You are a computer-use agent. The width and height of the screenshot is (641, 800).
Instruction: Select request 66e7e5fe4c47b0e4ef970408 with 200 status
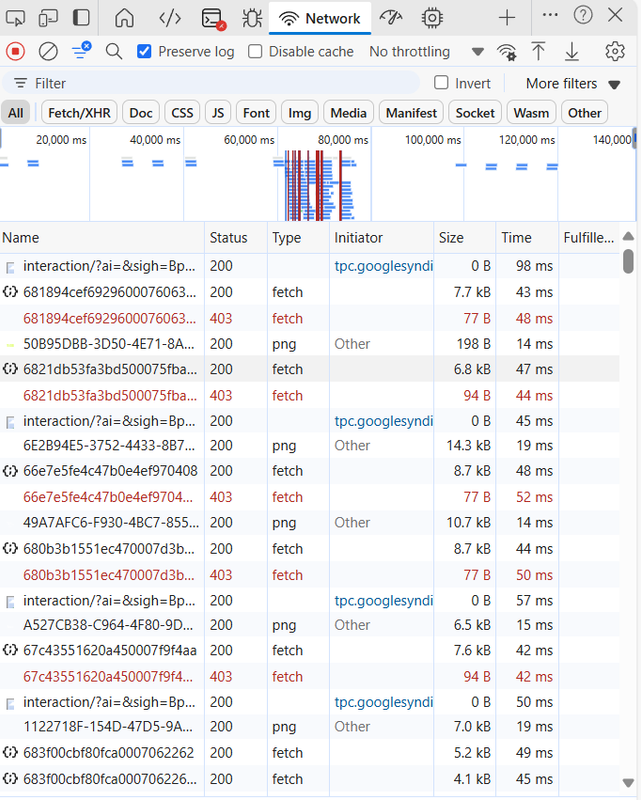click(310, 471)
